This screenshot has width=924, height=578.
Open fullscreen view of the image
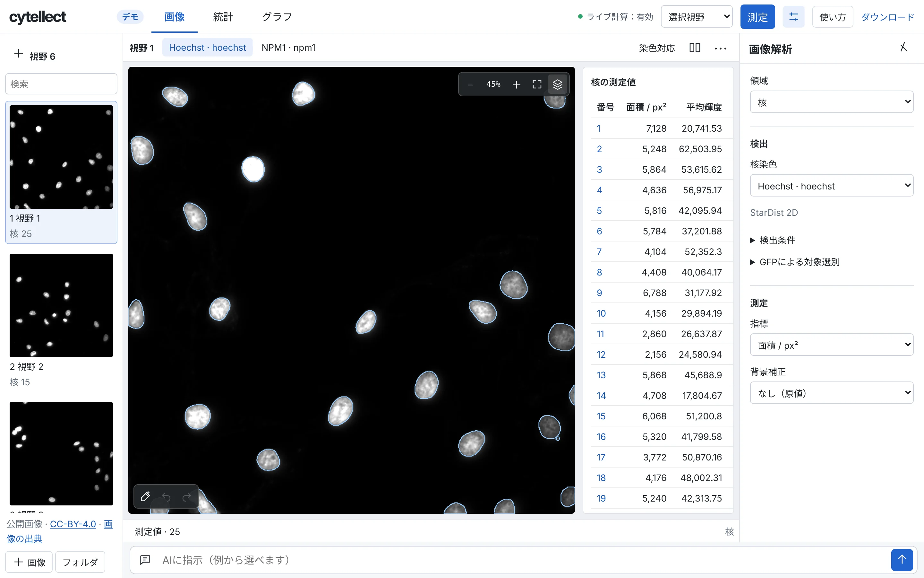pos(537,84)
